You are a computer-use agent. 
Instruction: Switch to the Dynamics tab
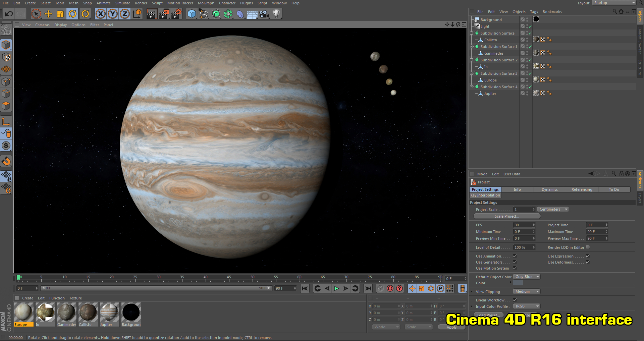(x=549, y=189)
